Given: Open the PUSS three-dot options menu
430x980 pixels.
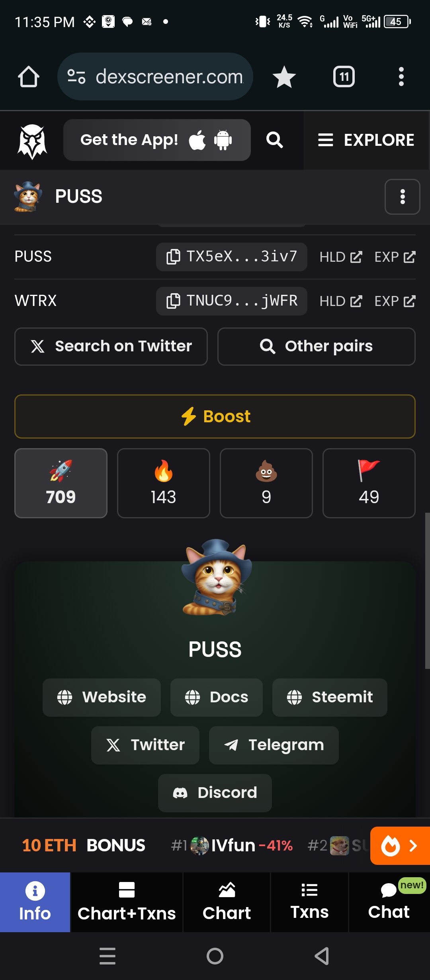Looking at the screenshot, I should tap(403, 197).
